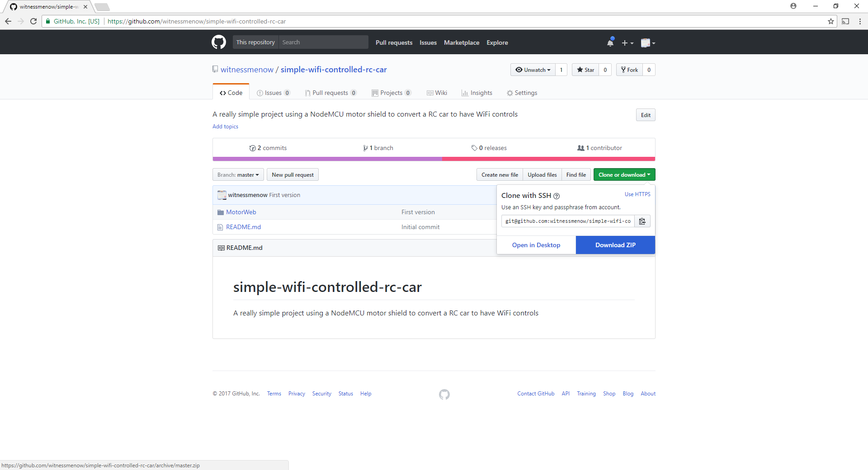Open the plus create-new dropdown
This screenshot has width=868, height=470.
coord(627,43)
